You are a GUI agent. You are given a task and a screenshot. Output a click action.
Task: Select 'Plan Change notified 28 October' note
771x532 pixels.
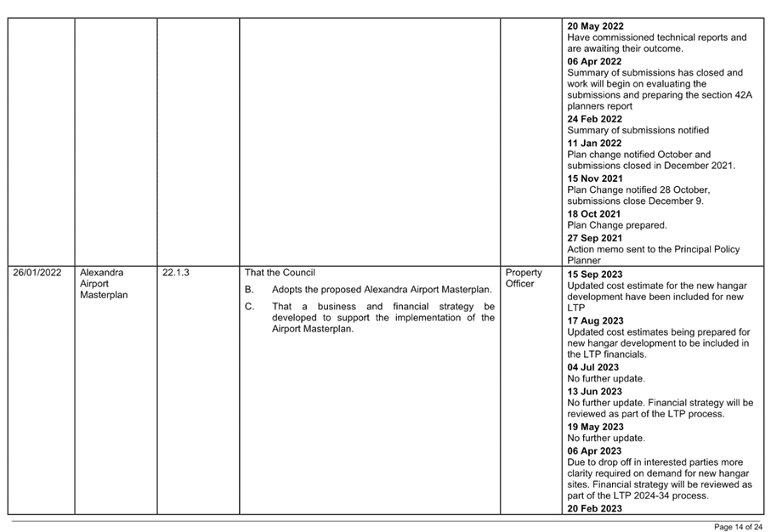tap(638, 195)
